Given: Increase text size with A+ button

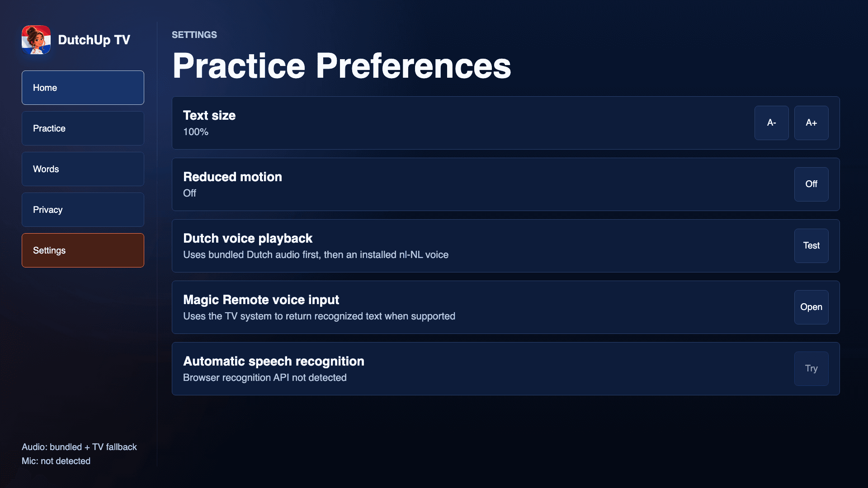Looking at the screenshot, I should 811,123.
